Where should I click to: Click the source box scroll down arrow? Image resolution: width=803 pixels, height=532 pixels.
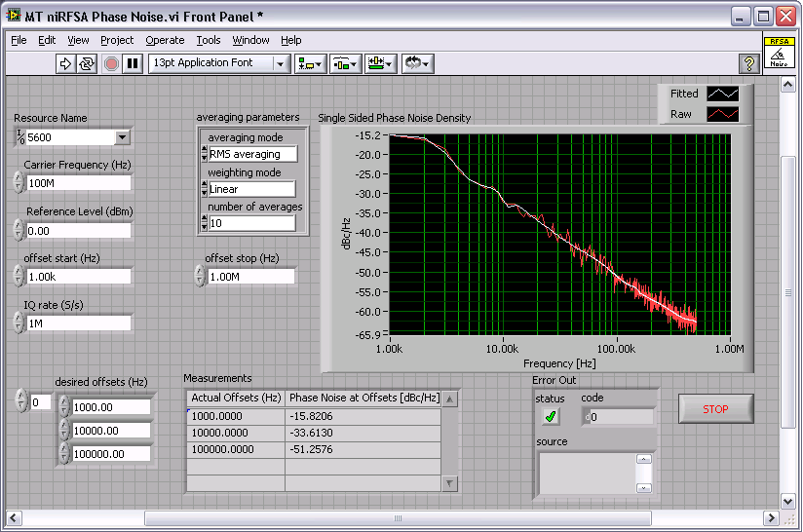point(644,487)
